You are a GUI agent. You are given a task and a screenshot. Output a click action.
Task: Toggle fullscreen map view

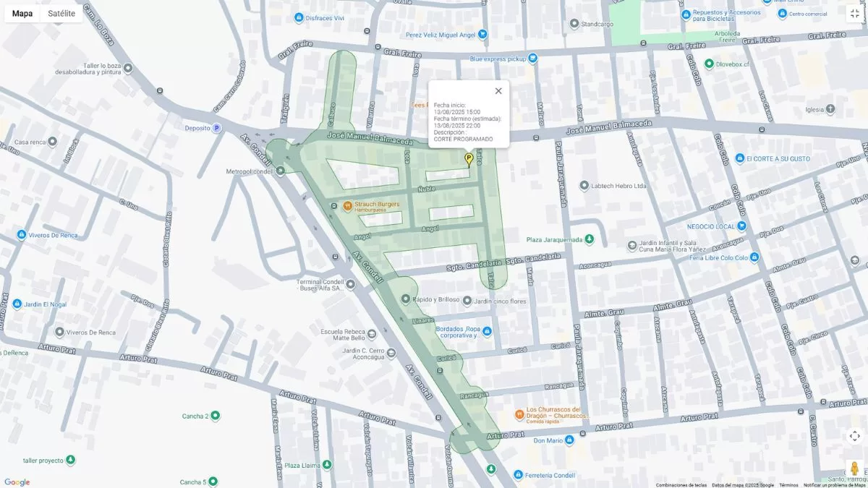[x=854, y=13]
